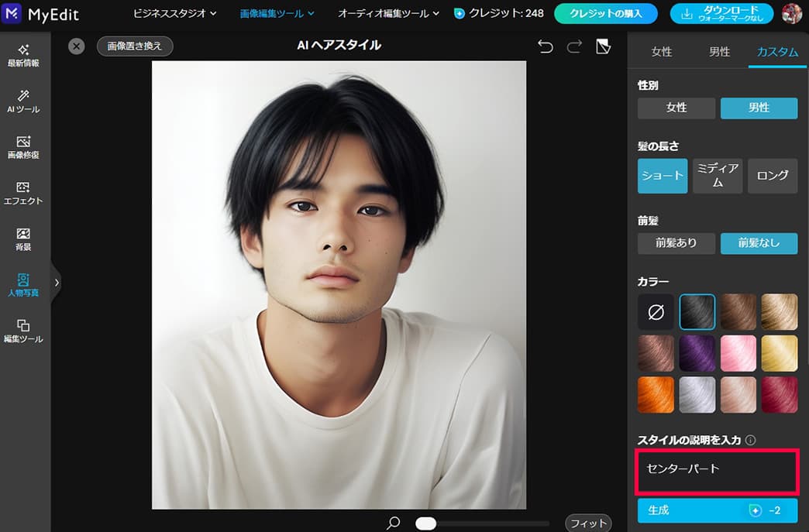Viewport: 809px width, 532px height.
Task: Select the purple hair color swatch
Action: click(697, 353)
